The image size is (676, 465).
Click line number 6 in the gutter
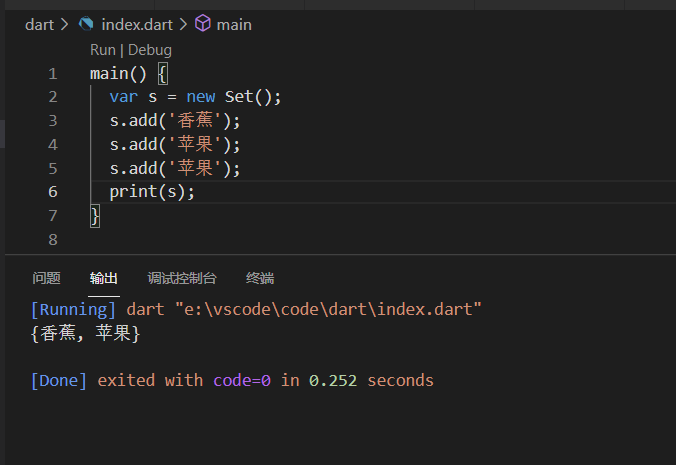[53, 192]
